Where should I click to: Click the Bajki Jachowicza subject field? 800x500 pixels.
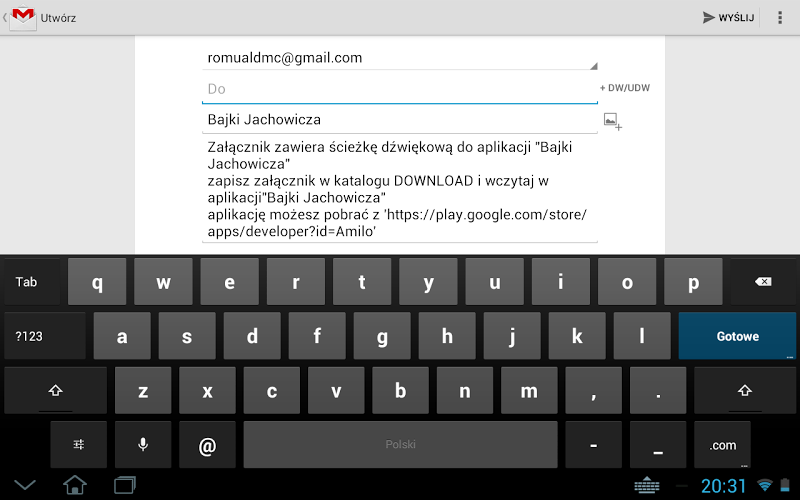[x=400, y=119]
